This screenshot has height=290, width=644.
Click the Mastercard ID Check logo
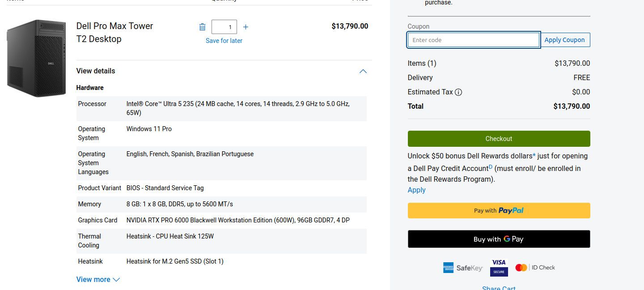coord(535,268)
